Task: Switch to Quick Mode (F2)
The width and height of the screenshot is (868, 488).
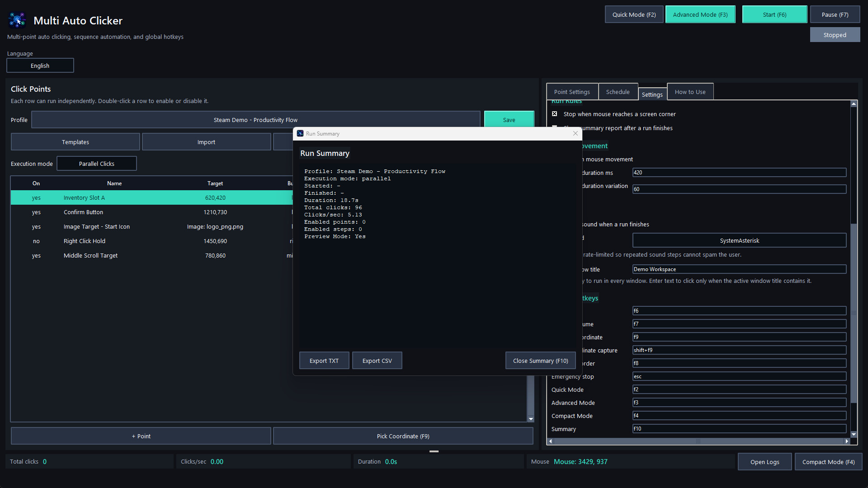Action: point(634,14)
